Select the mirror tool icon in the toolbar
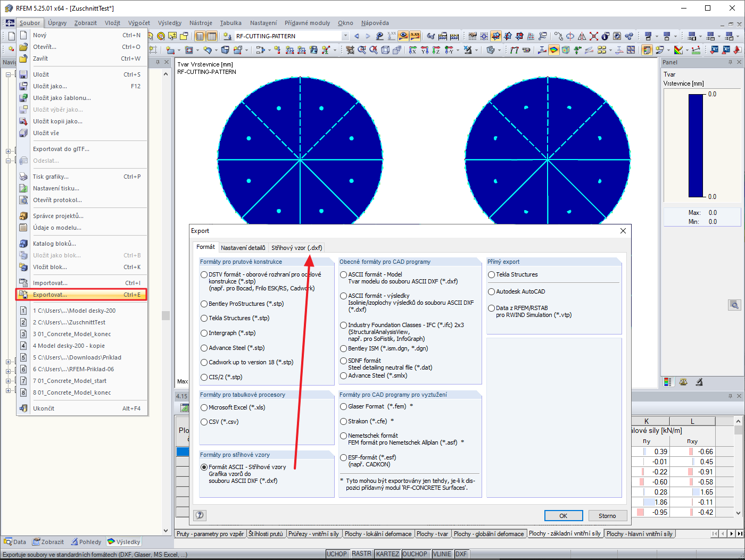Screen dimensions: 745x560 pos(583,36)
